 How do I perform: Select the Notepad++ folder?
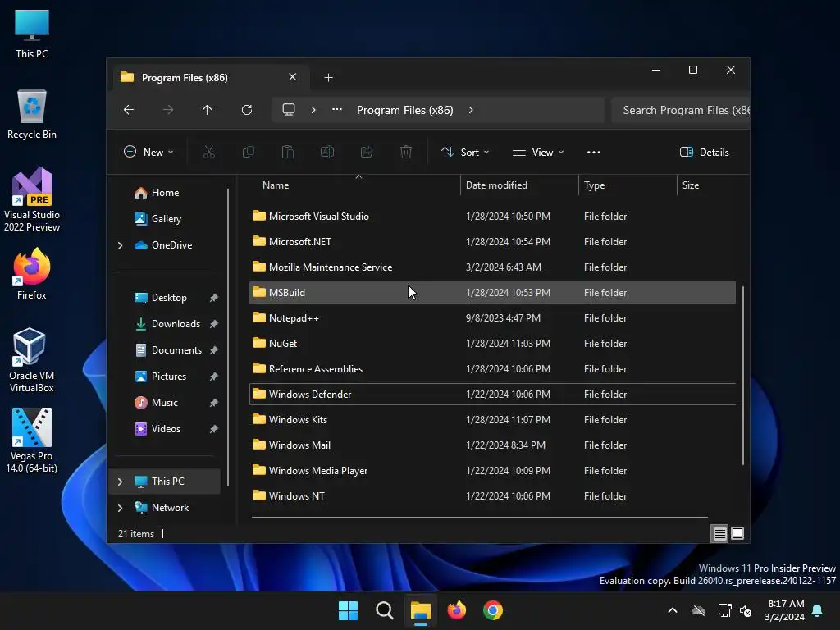(492, 318)
